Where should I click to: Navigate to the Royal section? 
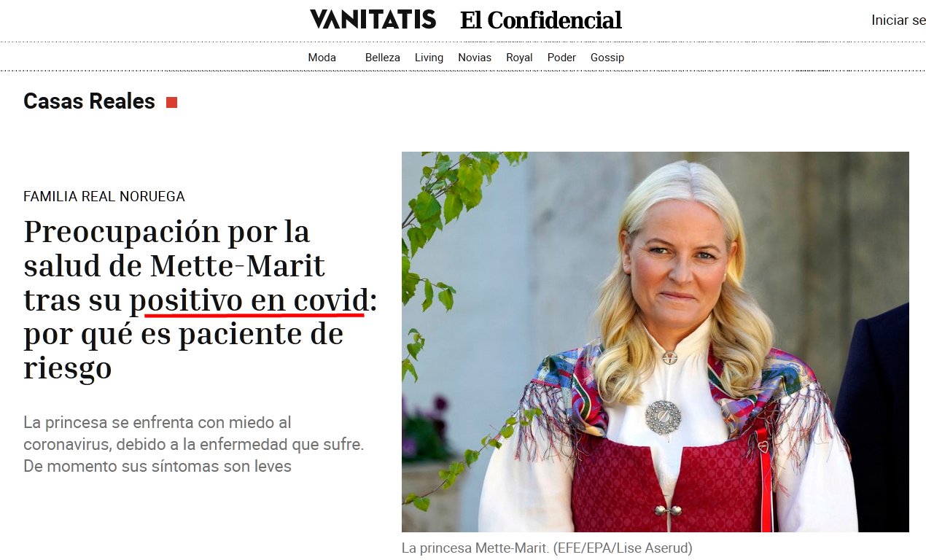tap(519, 58)
